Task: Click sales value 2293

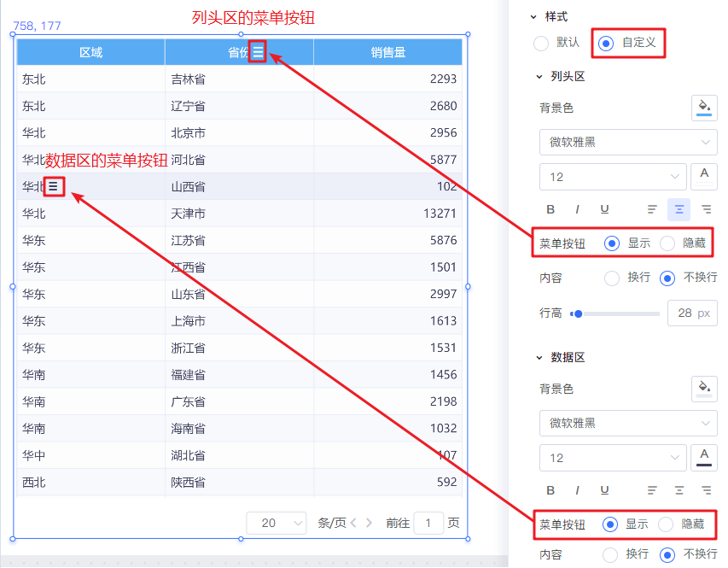Action: pos(444,79)
